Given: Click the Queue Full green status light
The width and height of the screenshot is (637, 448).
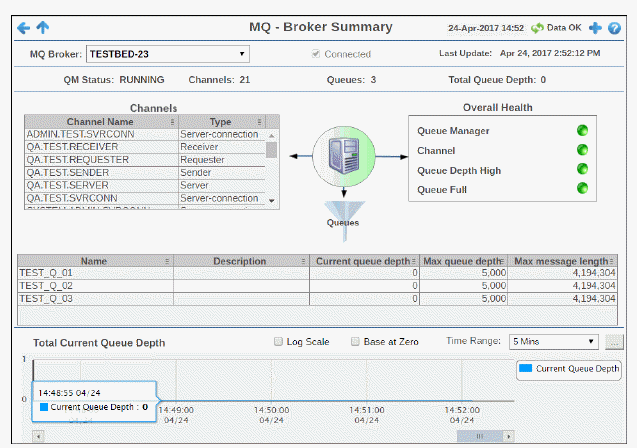Looking at the screenshot, I should (582, 189).
